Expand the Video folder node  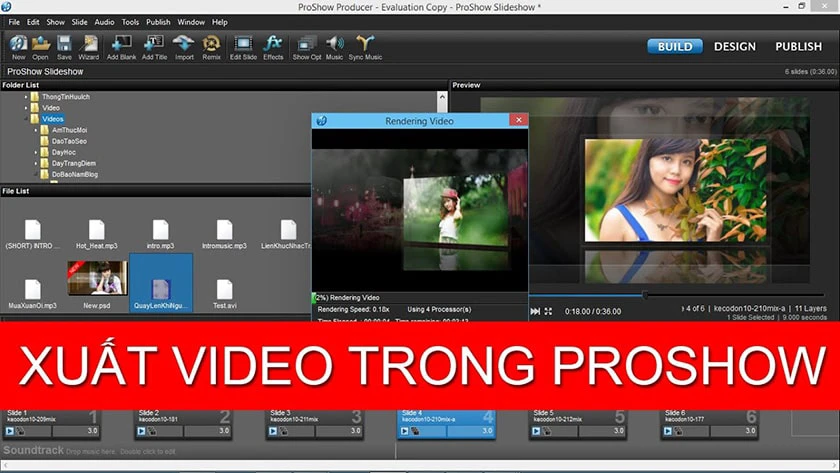(26, 108)
